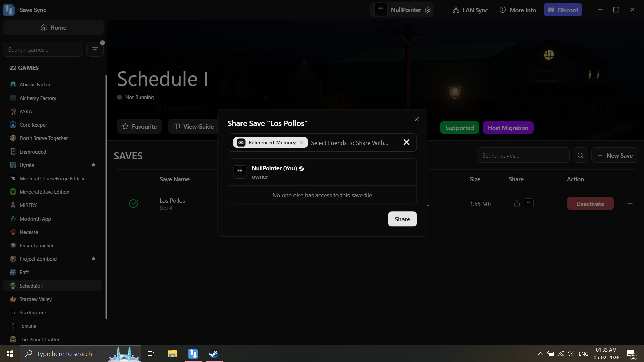Open the actions menu with three dots
Viewport: 644px width, 362px height.
(630, 203)
